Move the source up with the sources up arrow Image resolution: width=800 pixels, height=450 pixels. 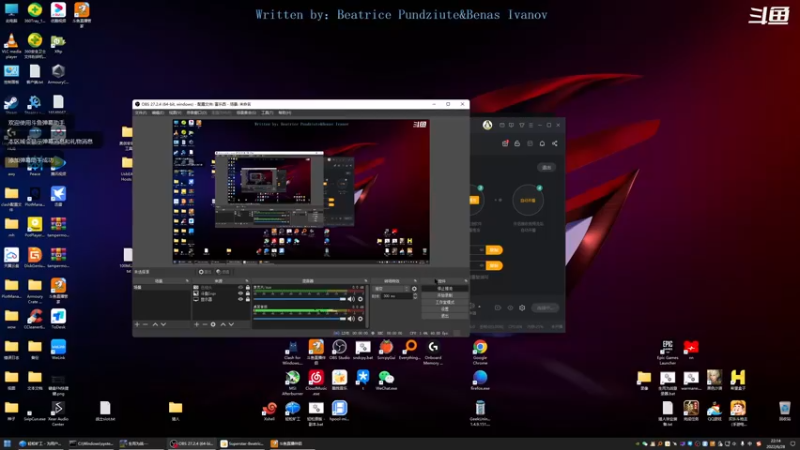point(223,324)
